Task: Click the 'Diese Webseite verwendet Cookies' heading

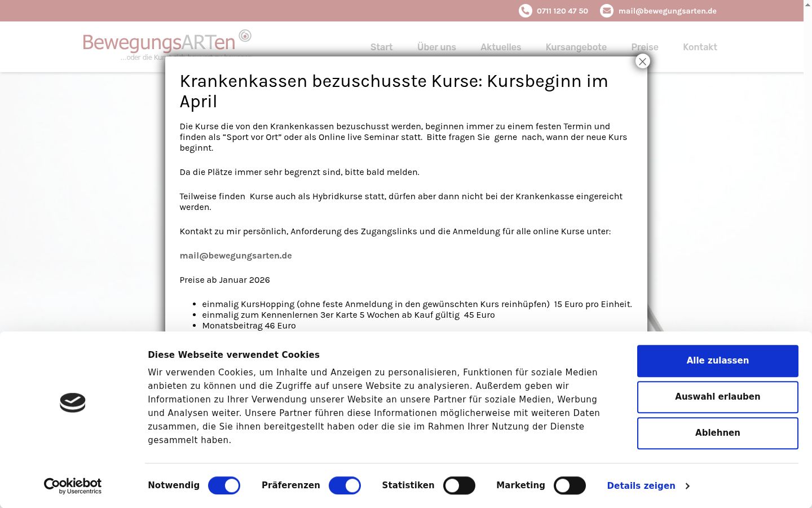Action: (x=233, y=354)
